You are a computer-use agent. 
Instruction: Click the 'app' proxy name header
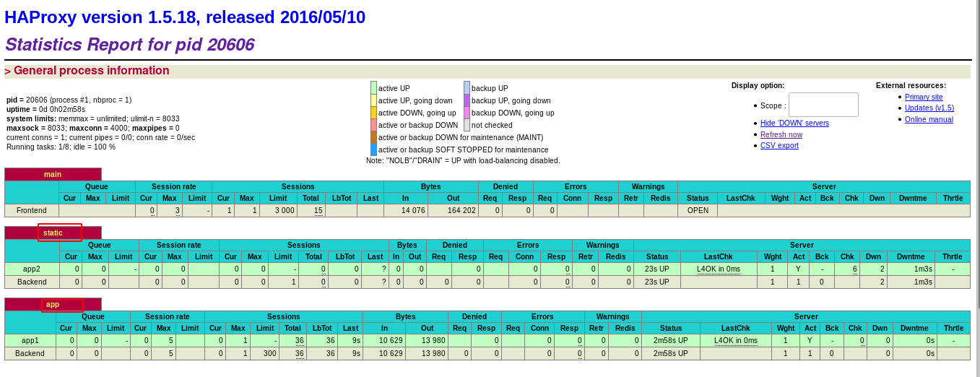[x=53, y=304]
